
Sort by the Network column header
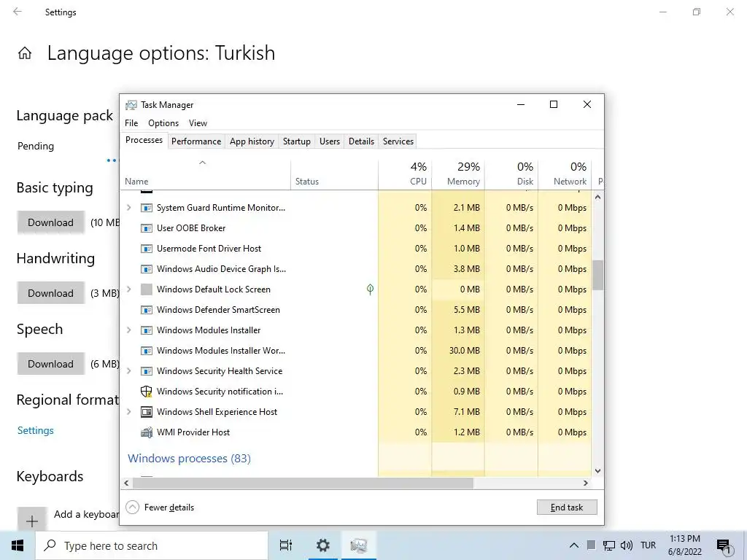pyautogui.click(x=565, y=174)
